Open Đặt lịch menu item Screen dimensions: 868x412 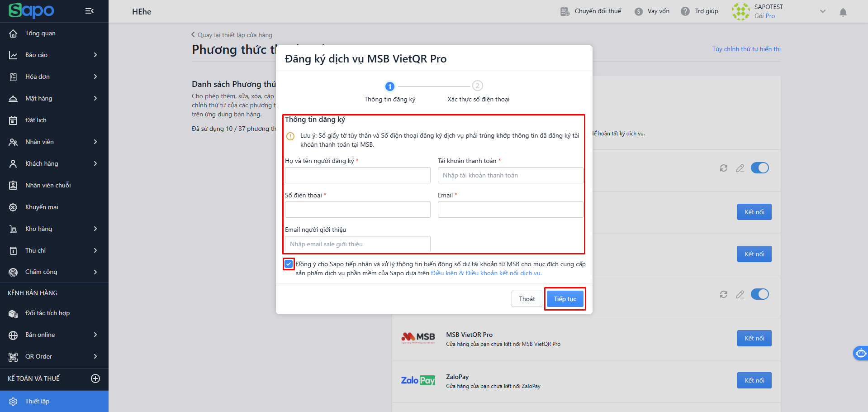[x=54, y=120]
